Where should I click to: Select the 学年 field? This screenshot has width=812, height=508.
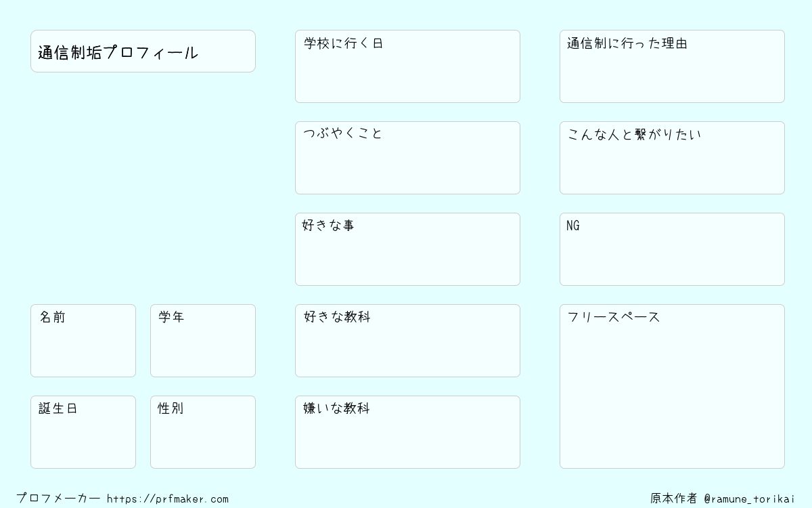203,341
